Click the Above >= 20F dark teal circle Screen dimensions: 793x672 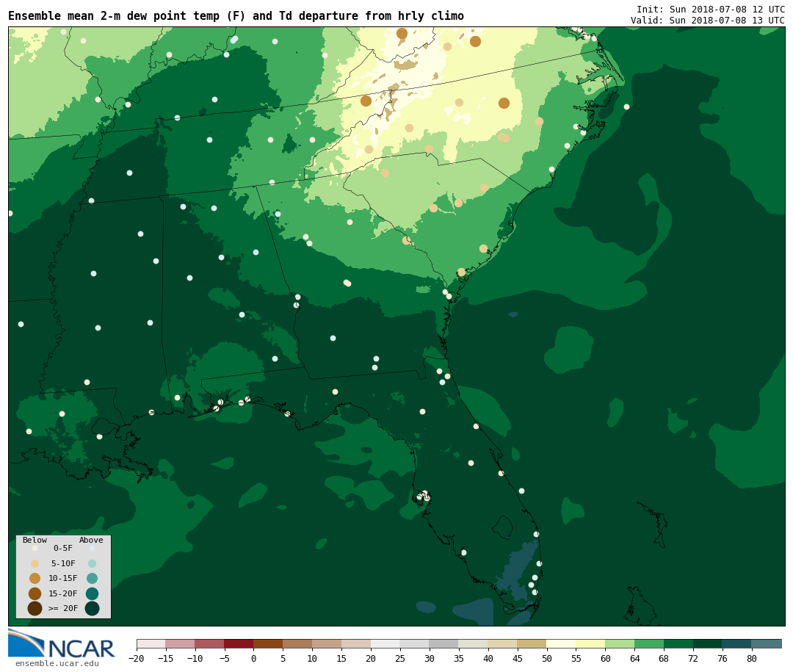(x=92, y=608)
